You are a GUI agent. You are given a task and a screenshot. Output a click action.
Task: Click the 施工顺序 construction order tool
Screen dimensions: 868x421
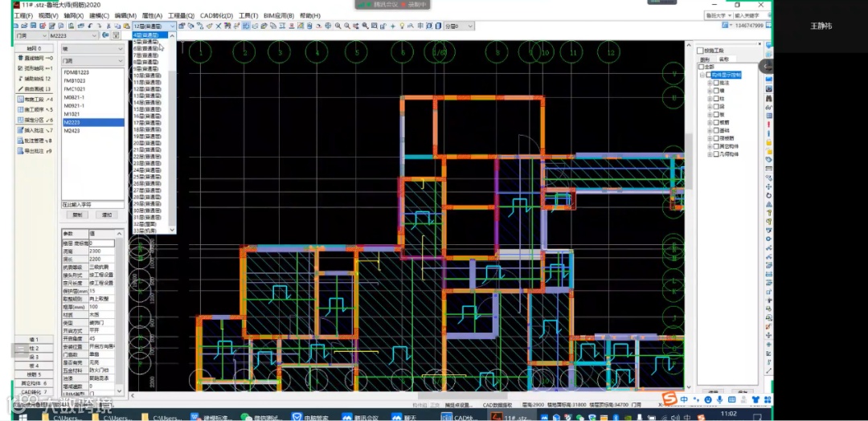coord(35,109)
